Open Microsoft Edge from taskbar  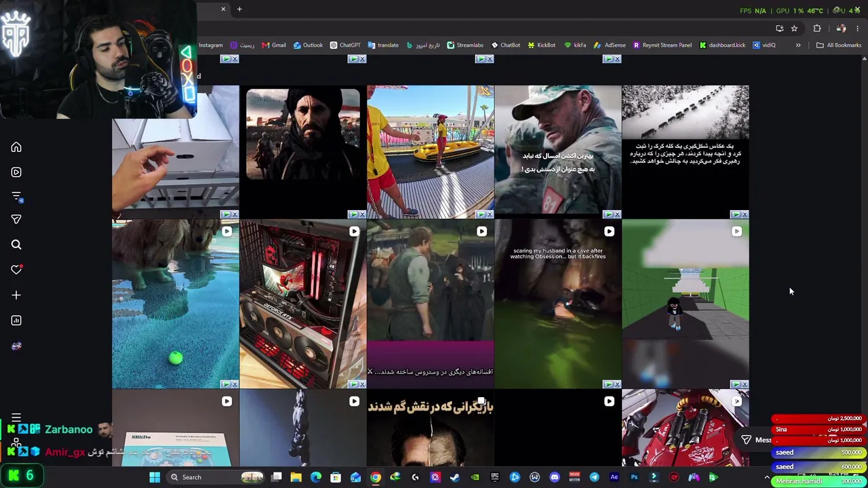pyautogui.click(x=316, y=477)
